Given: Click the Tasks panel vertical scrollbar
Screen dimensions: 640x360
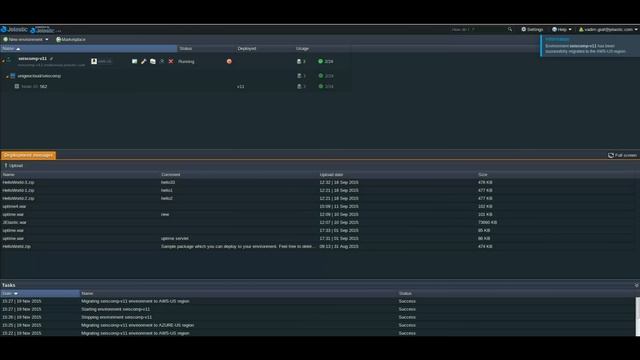Looking at the screenshot, I should tap(638, 317).
